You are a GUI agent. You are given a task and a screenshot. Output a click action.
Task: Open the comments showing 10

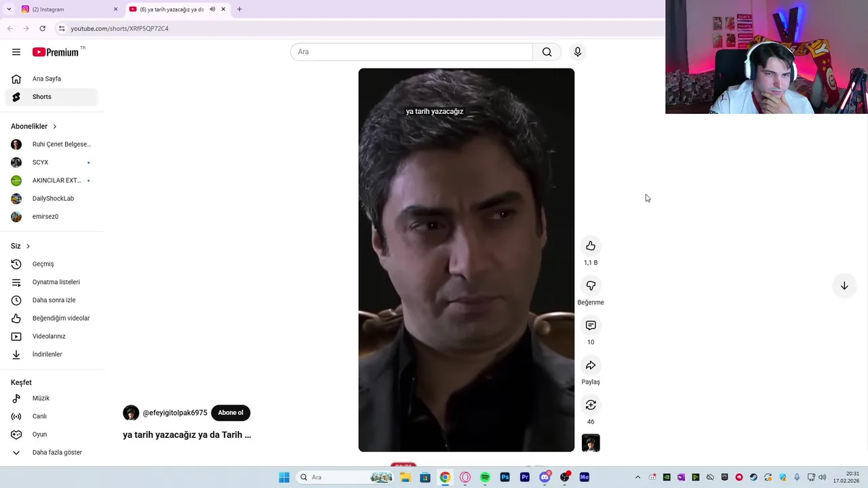[591, 325]
